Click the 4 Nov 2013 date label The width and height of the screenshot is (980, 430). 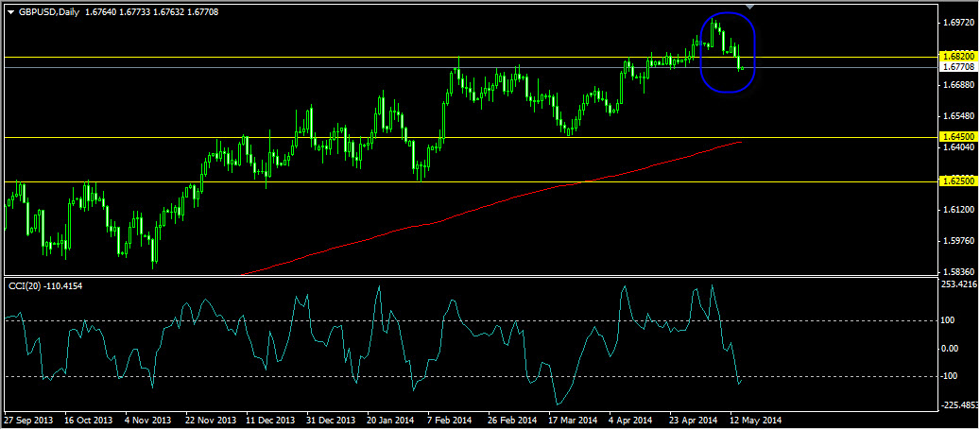148,420
